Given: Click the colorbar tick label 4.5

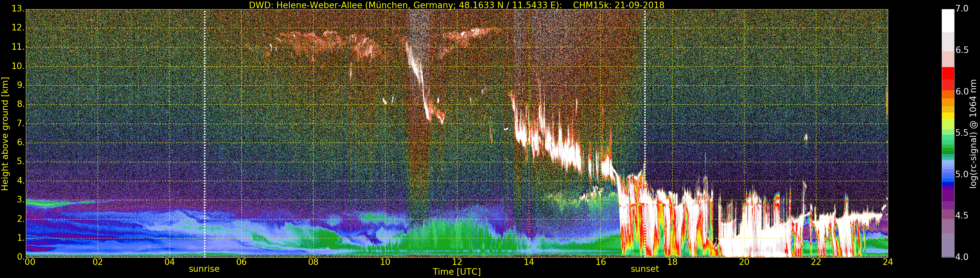Looking at the screenshot, I should click(962, 216).
